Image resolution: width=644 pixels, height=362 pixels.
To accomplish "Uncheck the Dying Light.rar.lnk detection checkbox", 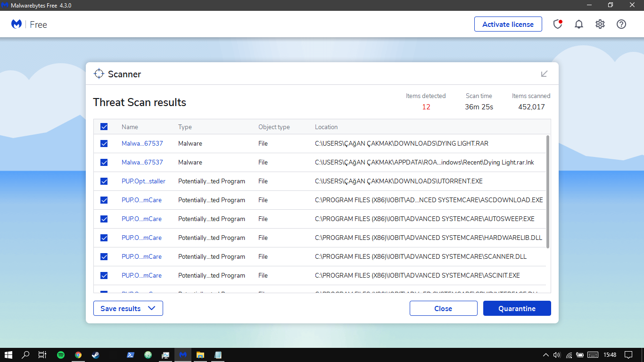I will click(x=104, y=162).
